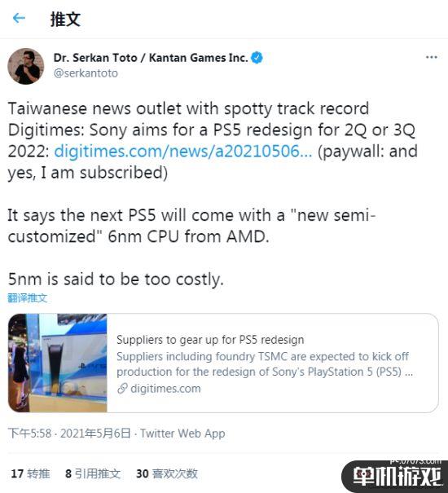Open the tweet timestamp 下午5:58 · 2021年5月6日
The width and height of the screenshot is (448, 493).
point(69,434)
